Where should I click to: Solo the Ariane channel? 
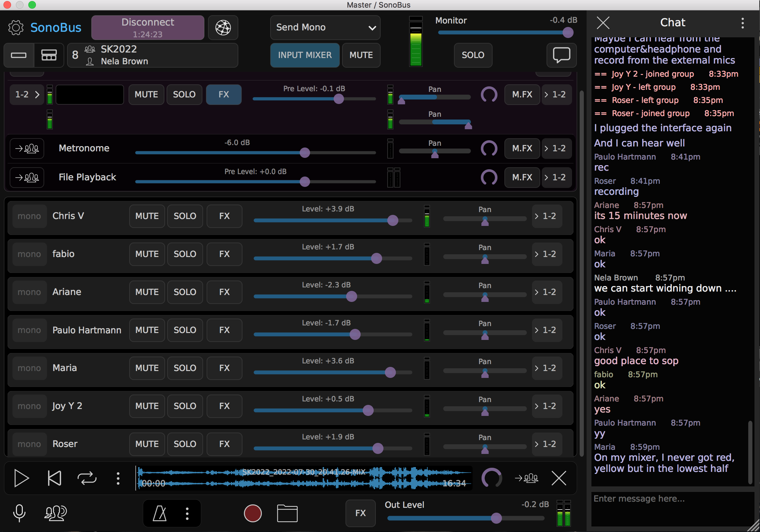click(185, 292)
